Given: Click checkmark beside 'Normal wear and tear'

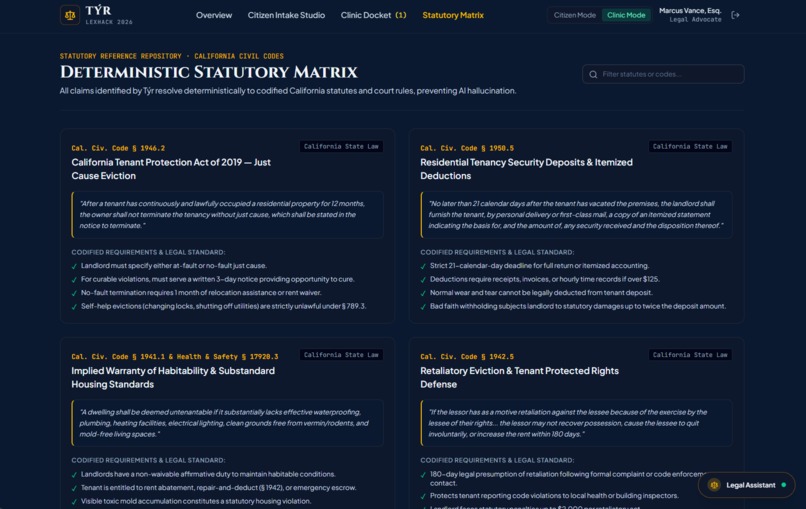Looking at the screenshot, I should (x=423, y=293).
